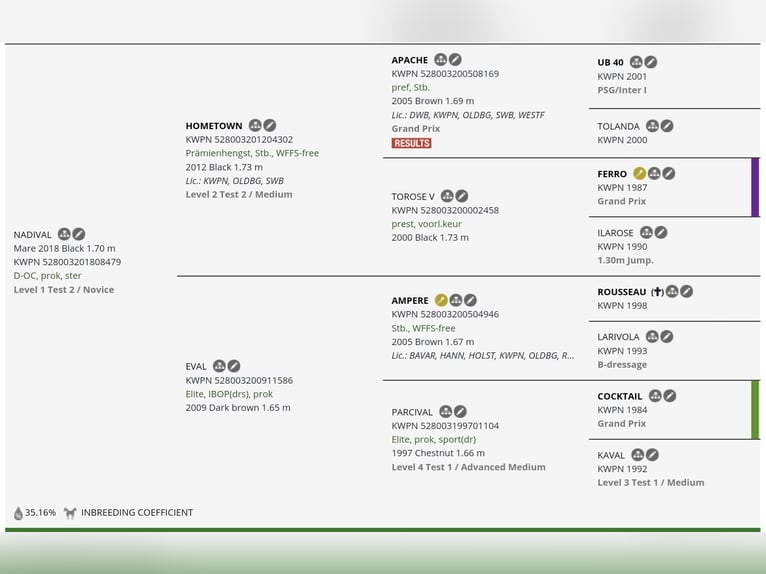Click the edit pencil next to Parcival
Image resolution: width=766 pixels, height=574 pixels.
tap(460, 411)
